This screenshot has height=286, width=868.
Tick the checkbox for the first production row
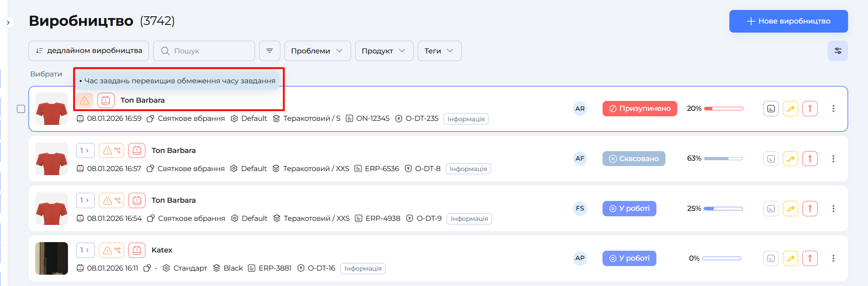(x=21, y=109)
